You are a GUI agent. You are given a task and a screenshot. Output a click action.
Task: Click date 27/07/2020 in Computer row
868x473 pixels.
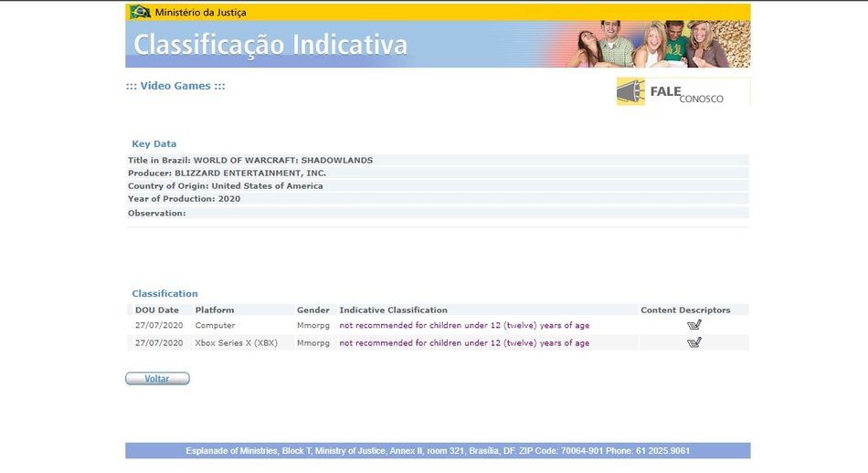click(x=159, y=325)
